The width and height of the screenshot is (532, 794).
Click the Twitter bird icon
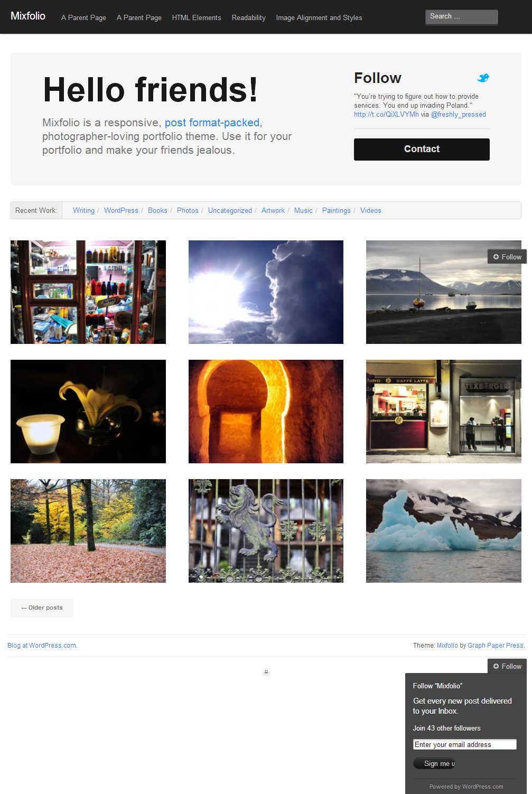(x=483, y=78)
